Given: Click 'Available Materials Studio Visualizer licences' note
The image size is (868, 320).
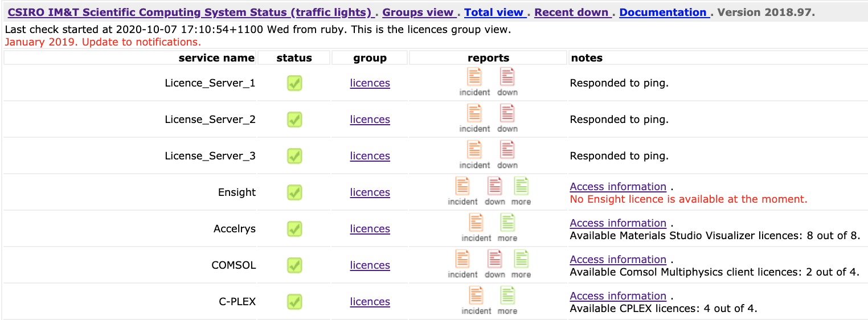Looking at the screenshot, I should tap(715, 236).
